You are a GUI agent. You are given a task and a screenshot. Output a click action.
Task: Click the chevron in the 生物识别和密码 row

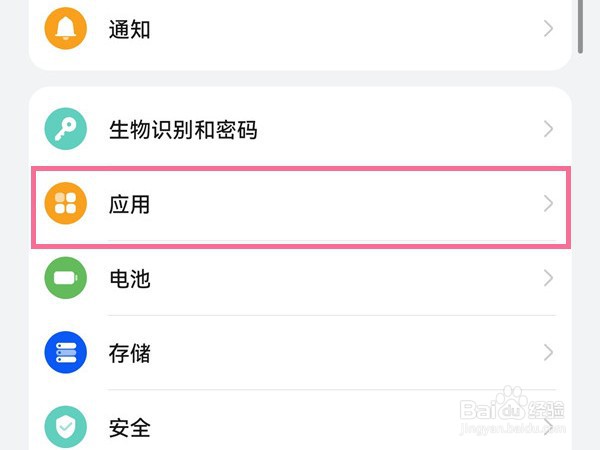548,130
